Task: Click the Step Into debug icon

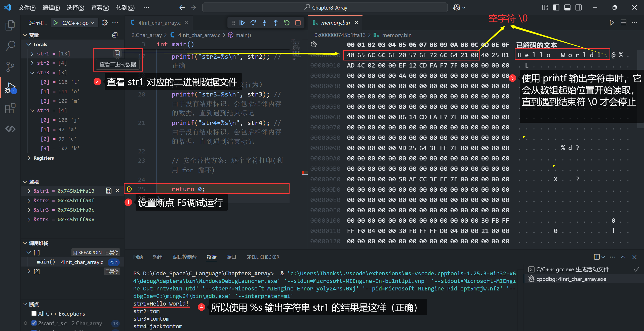Action: (264, 23)
